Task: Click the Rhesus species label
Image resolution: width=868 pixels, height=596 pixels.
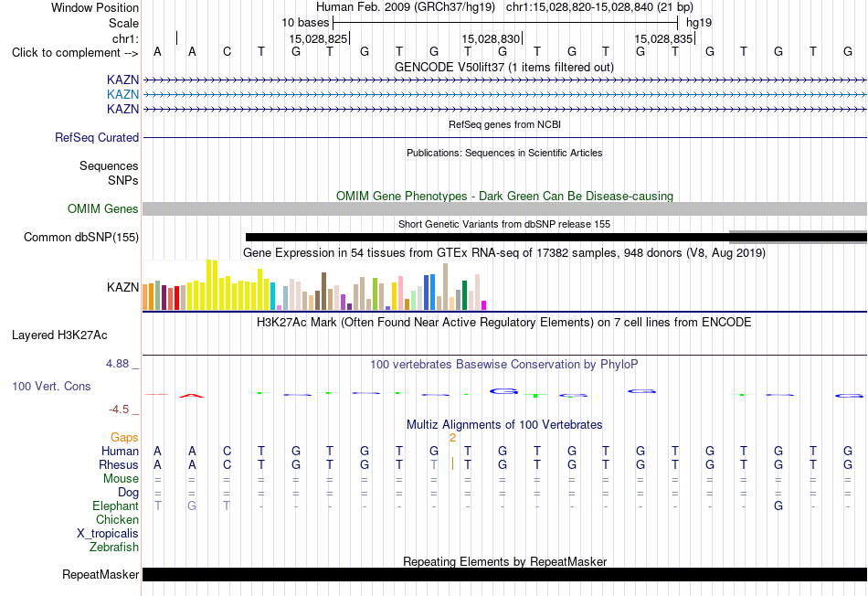Action: (x=119, y=464)
